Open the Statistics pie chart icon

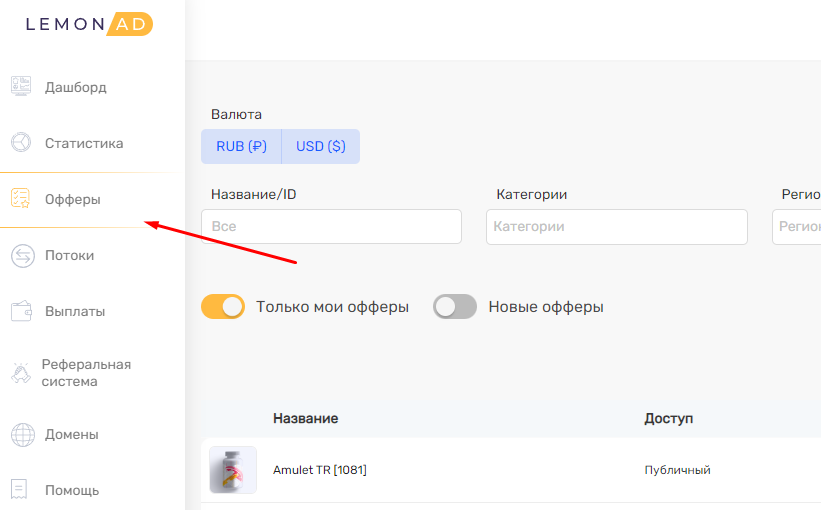pyautogui.click(x=21, y=143)
